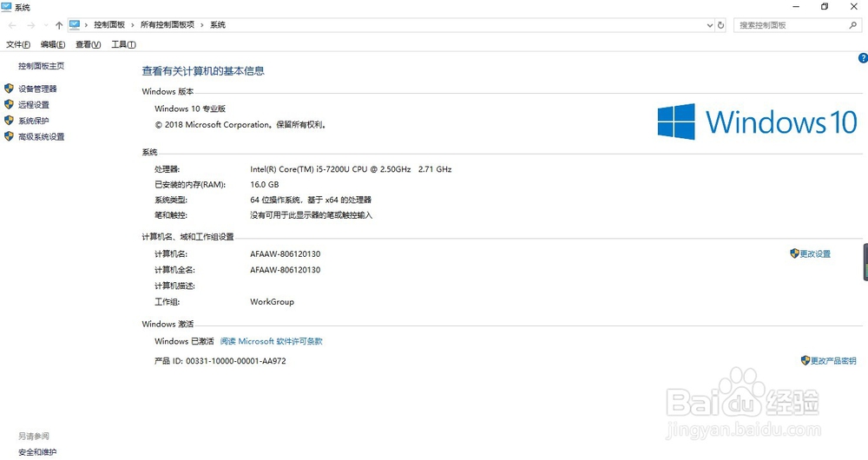Viewport: 868px width, 460px height.
Task: Select Windows 10 专业版 edition text
Action: 190,108
